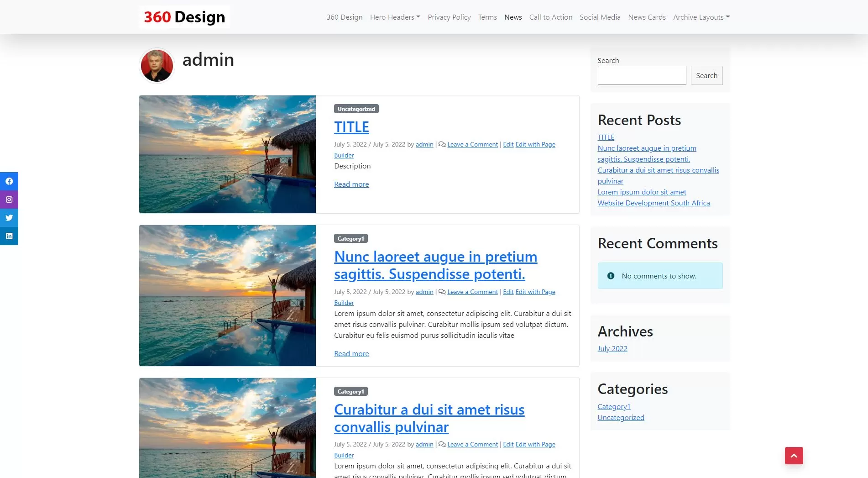Open the News Cards menu item

[647, 17]
